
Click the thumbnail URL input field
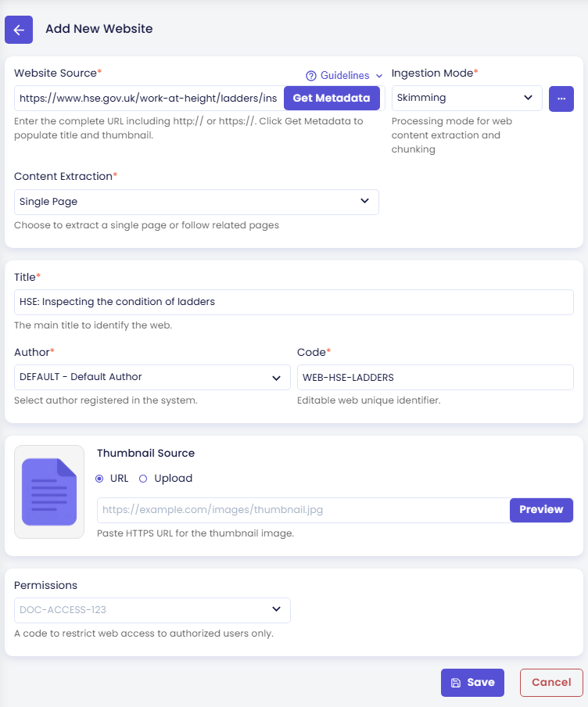(x=303, y=510)
